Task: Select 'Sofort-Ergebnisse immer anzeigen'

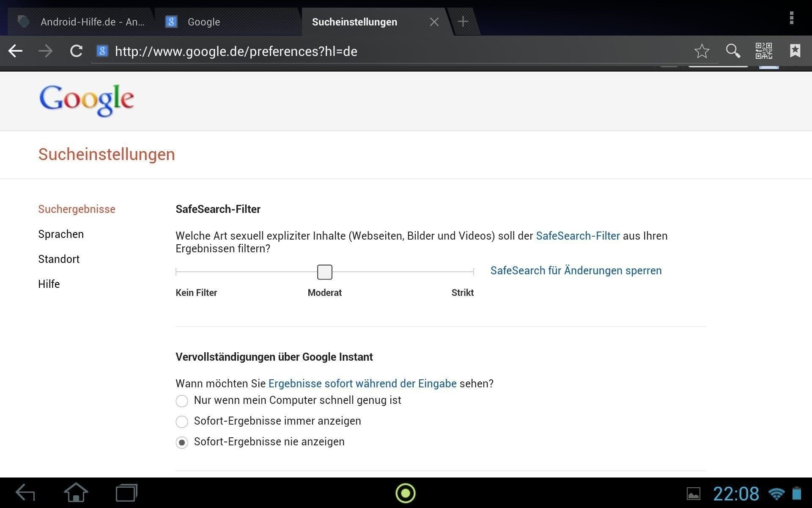Action: [x=182, y=422]
